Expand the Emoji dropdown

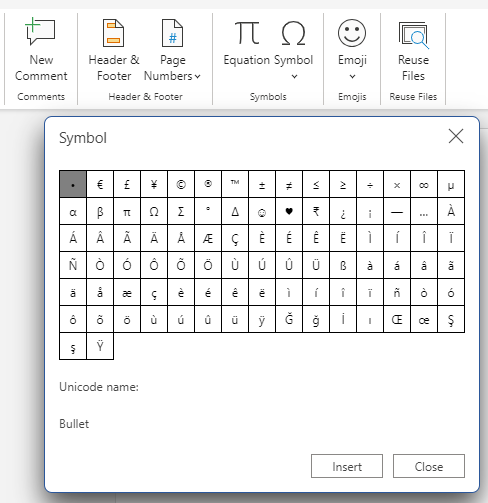[352, 77]
